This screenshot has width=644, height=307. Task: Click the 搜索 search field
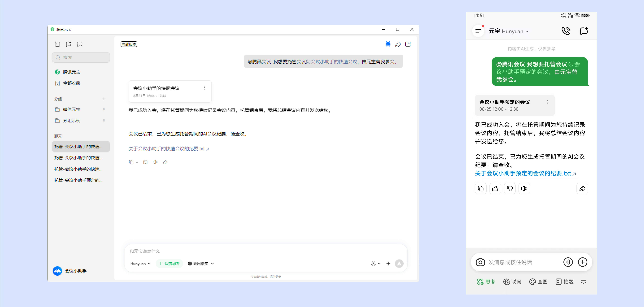pos(81,57)
